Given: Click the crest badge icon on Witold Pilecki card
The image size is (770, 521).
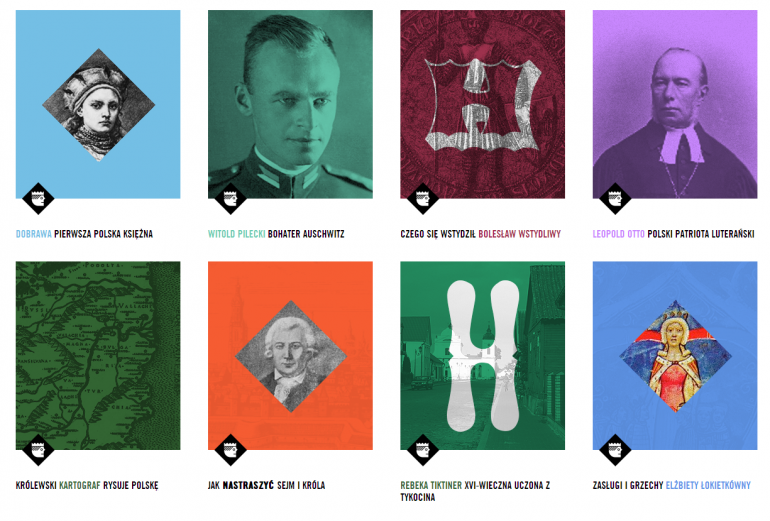Looking at the screenshot, I should pyautogui.click(x=230, y=198).
